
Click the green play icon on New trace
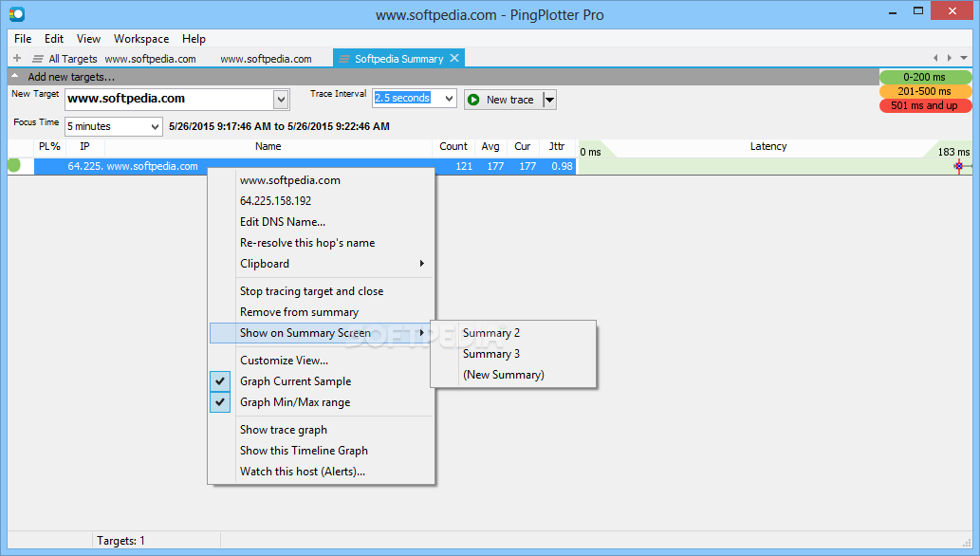coord(473,100)
